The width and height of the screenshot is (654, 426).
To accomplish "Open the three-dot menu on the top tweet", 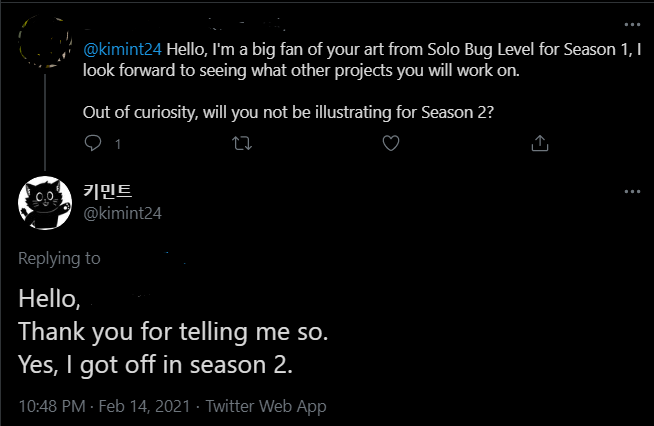I will [x=631, y=24].
